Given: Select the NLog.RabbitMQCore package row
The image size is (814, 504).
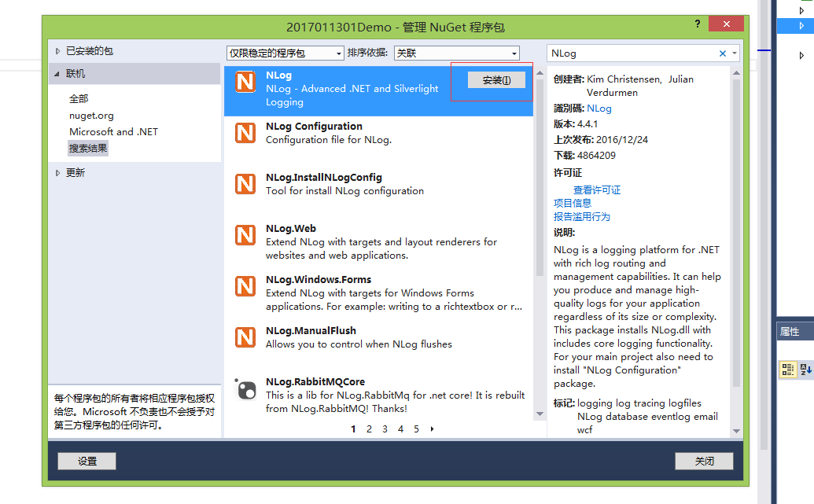Looking at the screenshot, I should (378, 397).
